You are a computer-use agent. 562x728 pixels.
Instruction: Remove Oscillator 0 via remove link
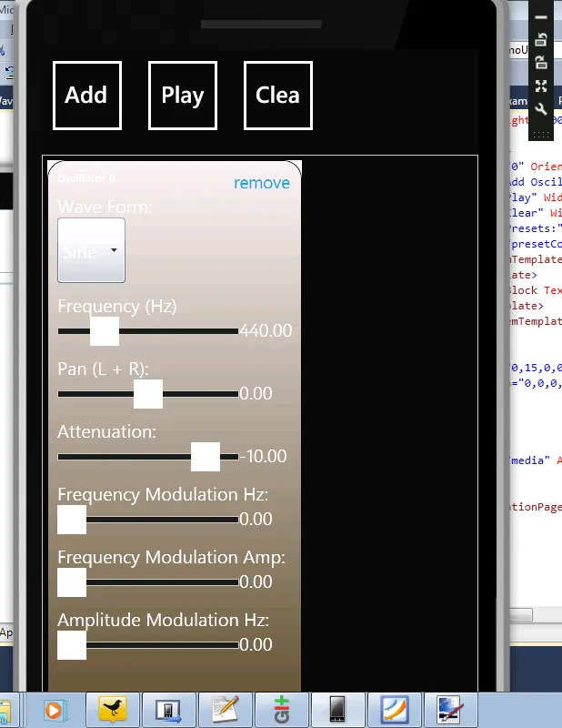click(x=262, y=183)
